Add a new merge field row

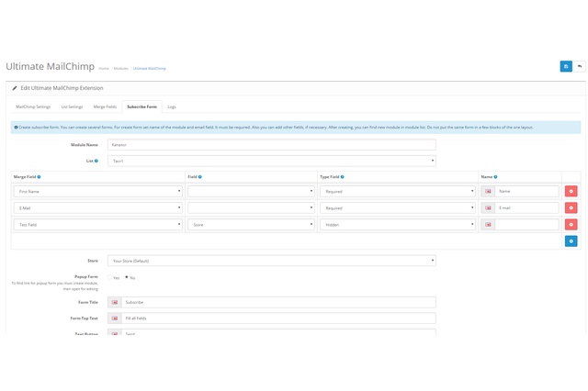tap(571, 241)
